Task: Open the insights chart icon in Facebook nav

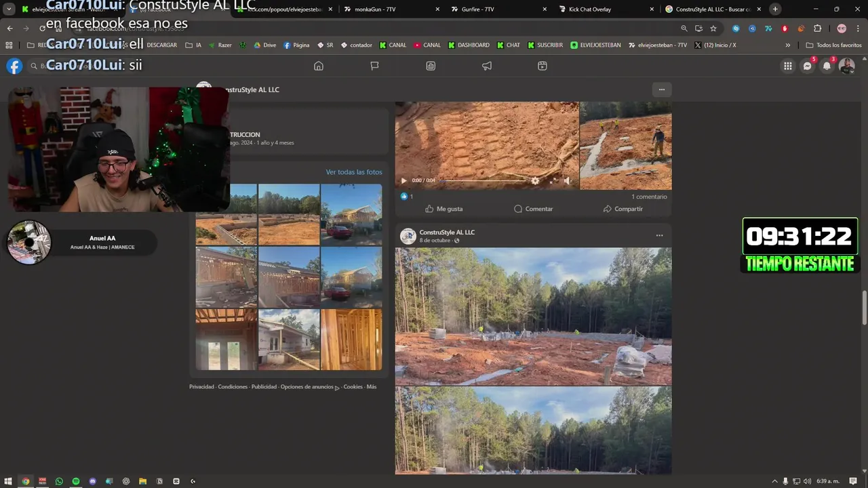Action: click(431, 66)
